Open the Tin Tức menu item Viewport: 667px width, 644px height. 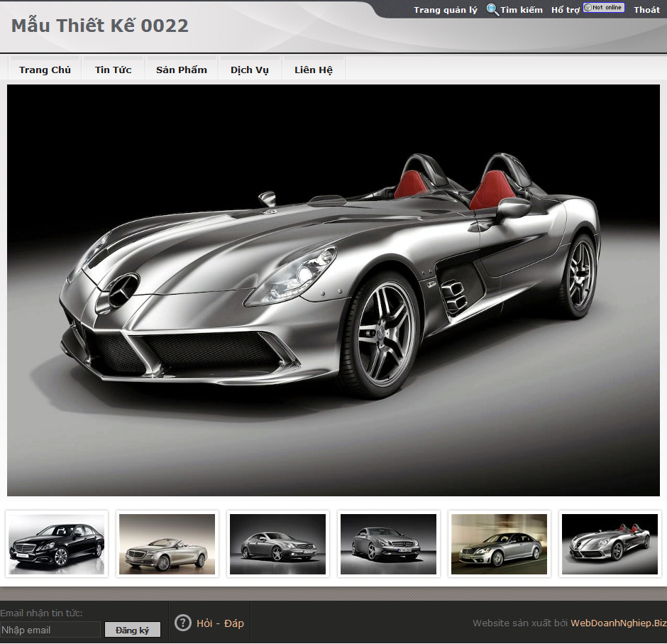point(113,70)
